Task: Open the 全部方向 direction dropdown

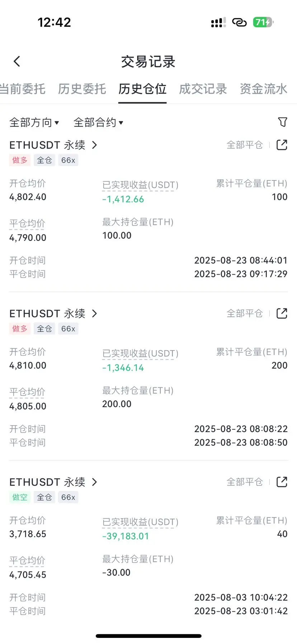Action: [x=34, y=123]
